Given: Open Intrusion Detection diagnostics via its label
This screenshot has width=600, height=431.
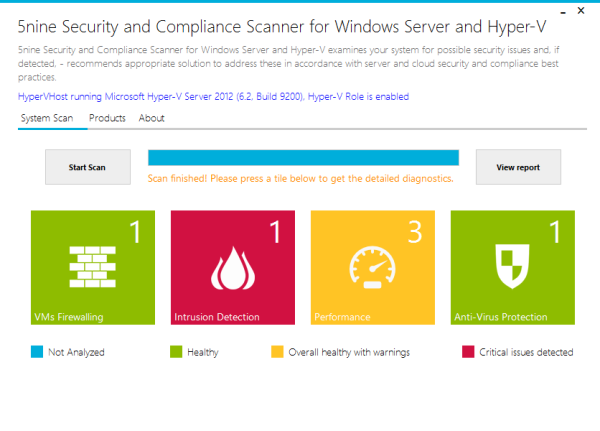Looking at the screenshot, I should pyautogui.click(x=217, y=317).
